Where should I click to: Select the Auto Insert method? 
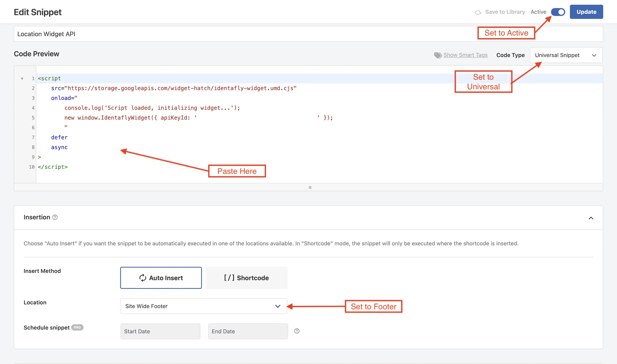tap(161, 278)
